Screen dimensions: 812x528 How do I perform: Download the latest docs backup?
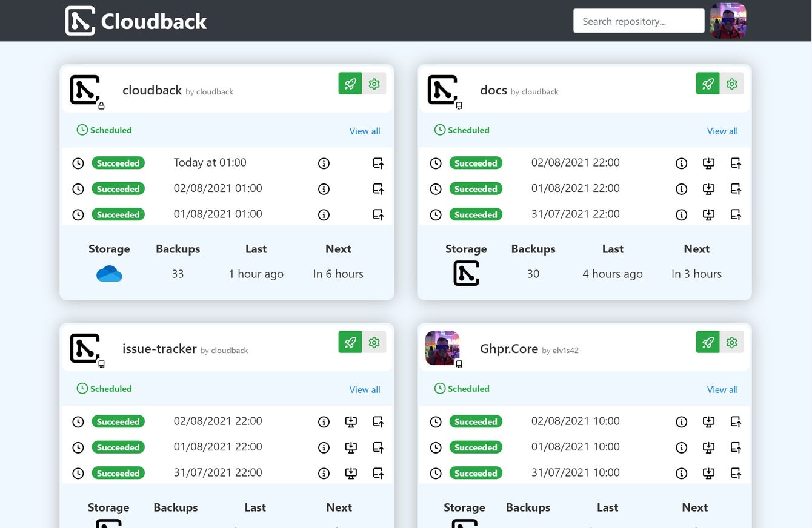pyautogui.click(x=708, y=163)
